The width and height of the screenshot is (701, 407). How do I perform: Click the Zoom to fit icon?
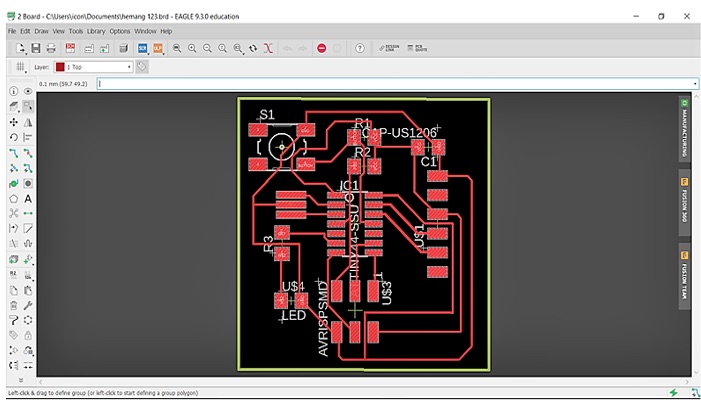click(177, 48)
